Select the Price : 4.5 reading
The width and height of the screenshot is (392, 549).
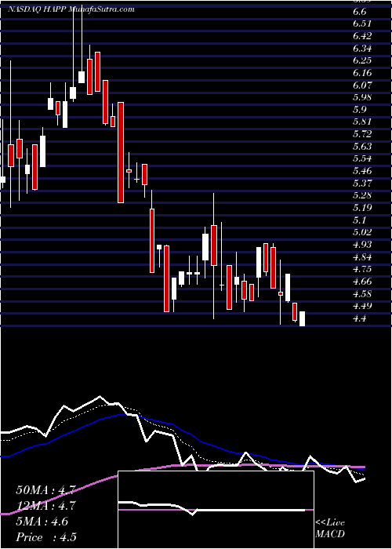coord(46,537)
